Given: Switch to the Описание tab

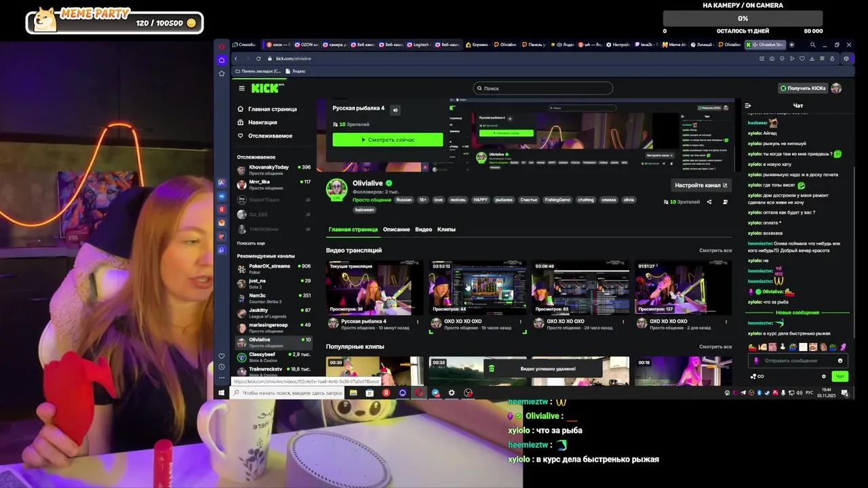Looking at the screenshot, I should click(x=396, y=229).
